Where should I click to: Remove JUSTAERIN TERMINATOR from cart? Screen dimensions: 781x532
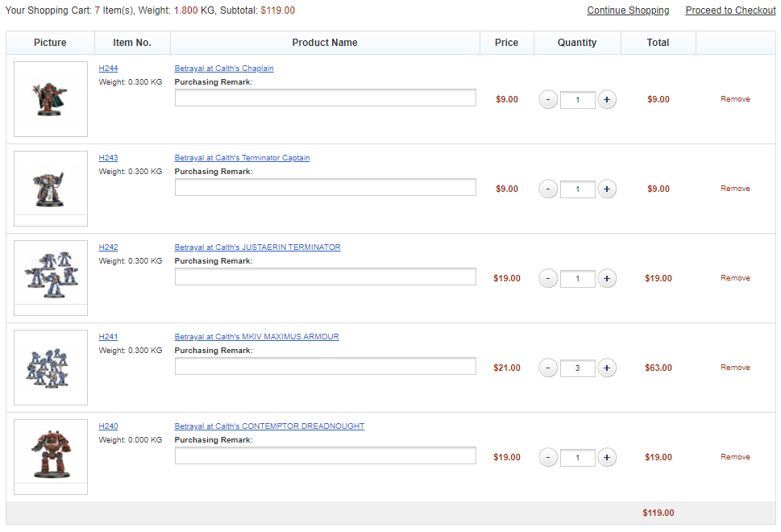(x=735, y=278)
